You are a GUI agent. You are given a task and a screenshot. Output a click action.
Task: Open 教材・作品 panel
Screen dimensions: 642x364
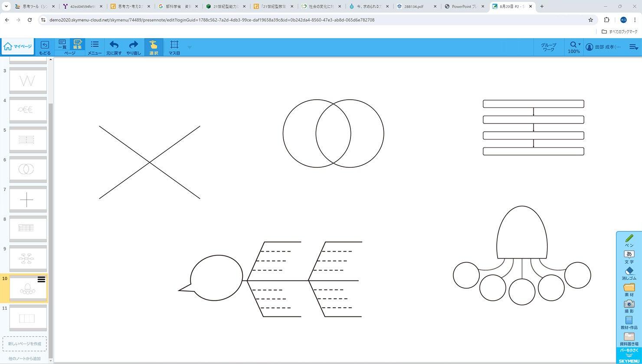(x=629, y=322)
